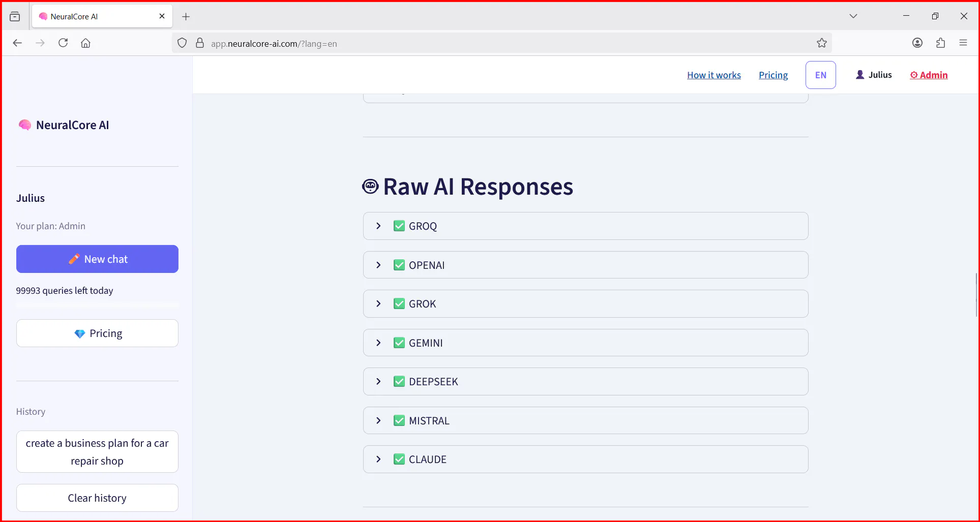
Task: Clear history in the sidebar
Action: click(x=97, y=498)
